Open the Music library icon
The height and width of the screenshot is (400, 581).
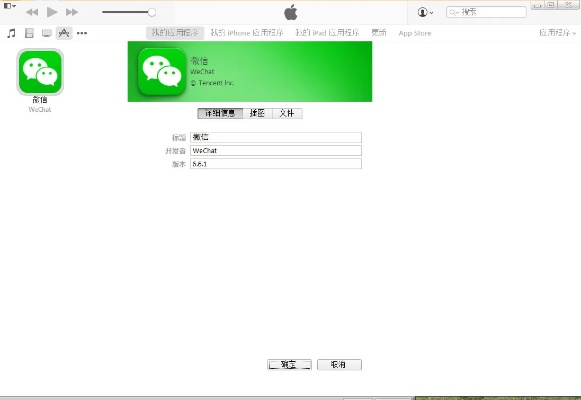click(11, 33)
